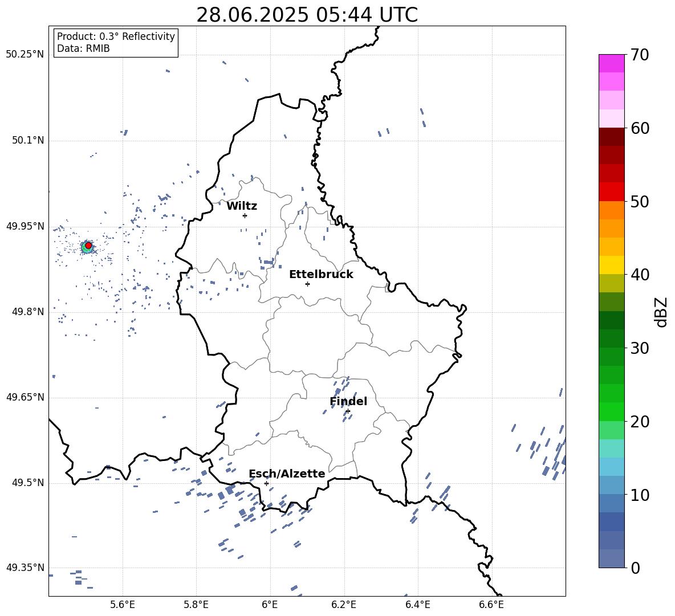This screenshot has height=616, width=675.
Task: Pick the magenta swatch at top of colorbar
Action: point(612,63)
